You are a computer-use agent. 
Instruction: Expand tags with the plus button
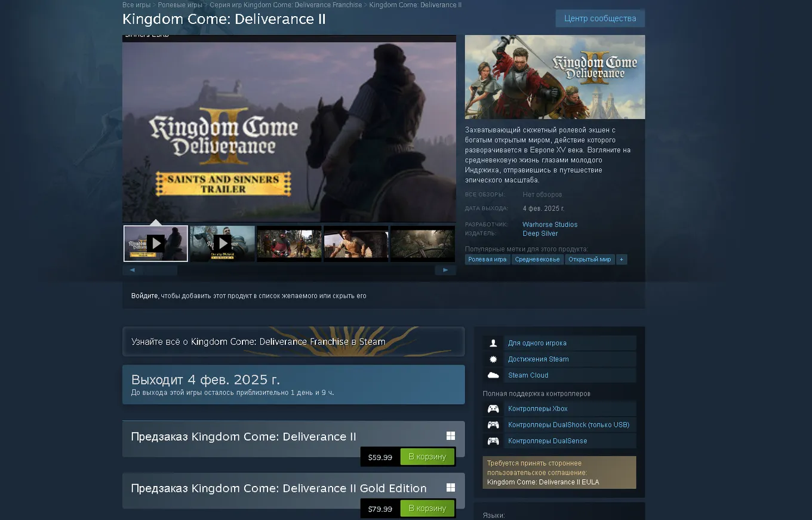622,259
